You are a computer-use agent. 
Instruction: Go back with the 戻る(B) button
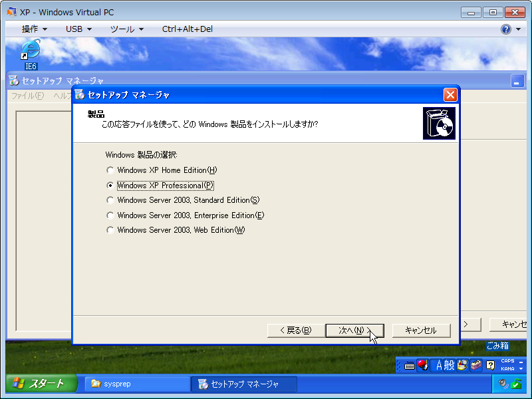[296, 331]
